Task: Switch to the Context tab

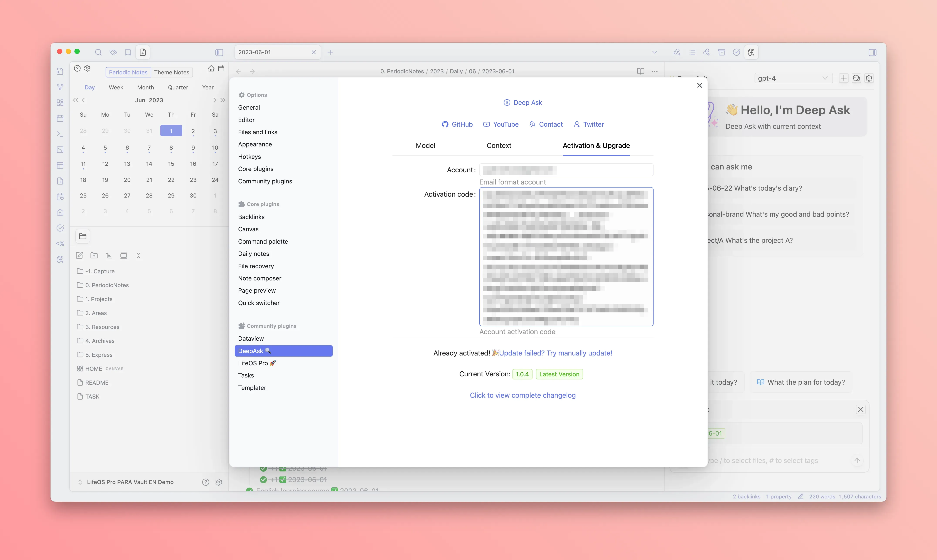Action: point(499,146)
